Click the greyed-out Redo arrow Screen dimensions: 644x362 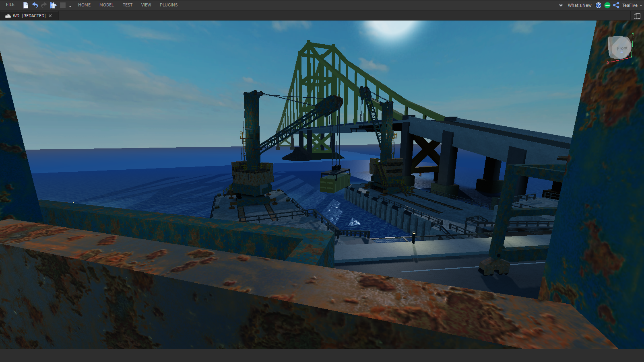click(x=44, y=5)
